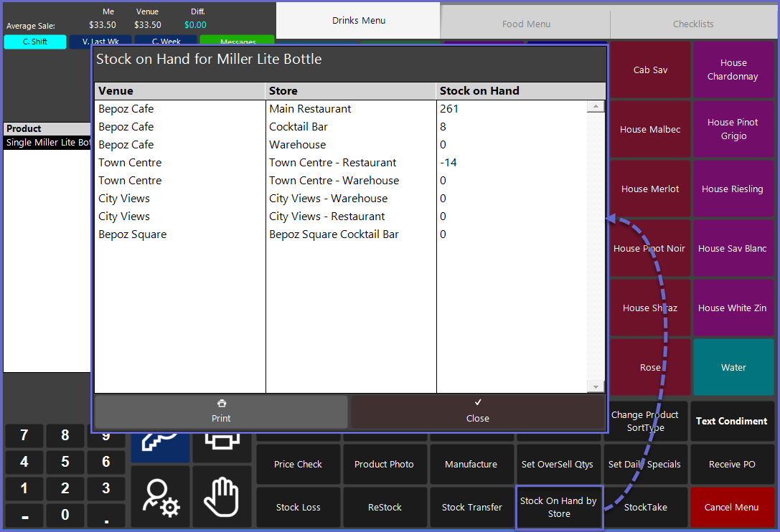Switch to the Food Menu tab
This screenshot has height=532, width=780.
[526, 24]
